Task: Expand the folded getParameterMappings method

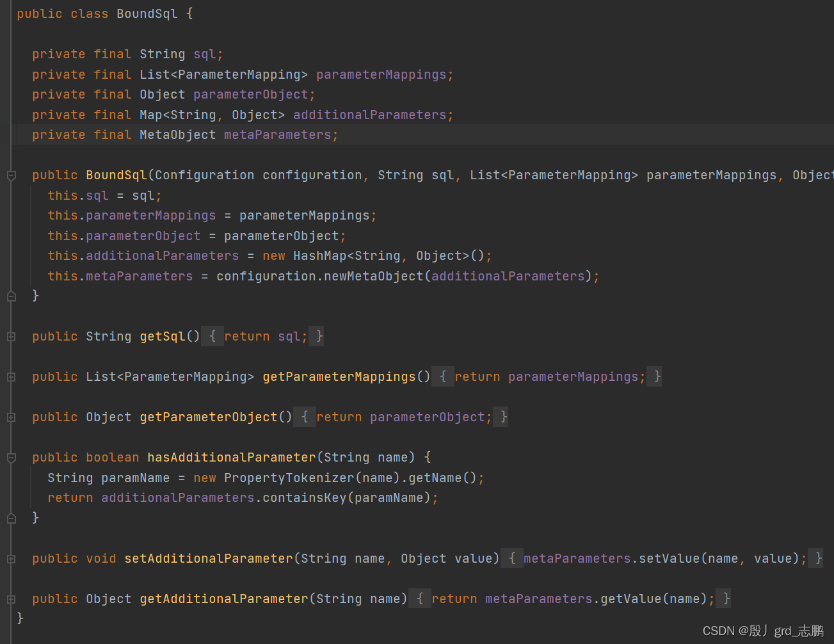Action: (11, 377)
